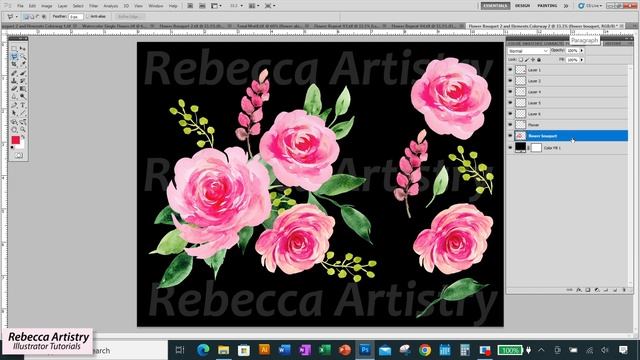Toggle visibility of Layer 5
Screen dimensions: 640x360
tap(510, 103)
